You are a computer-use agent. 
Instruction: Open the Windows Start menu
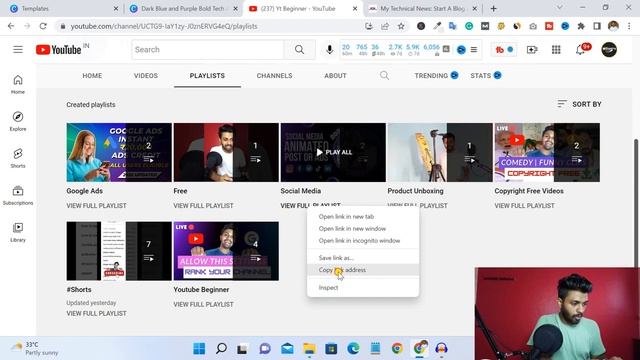click(x=199, y=349)
